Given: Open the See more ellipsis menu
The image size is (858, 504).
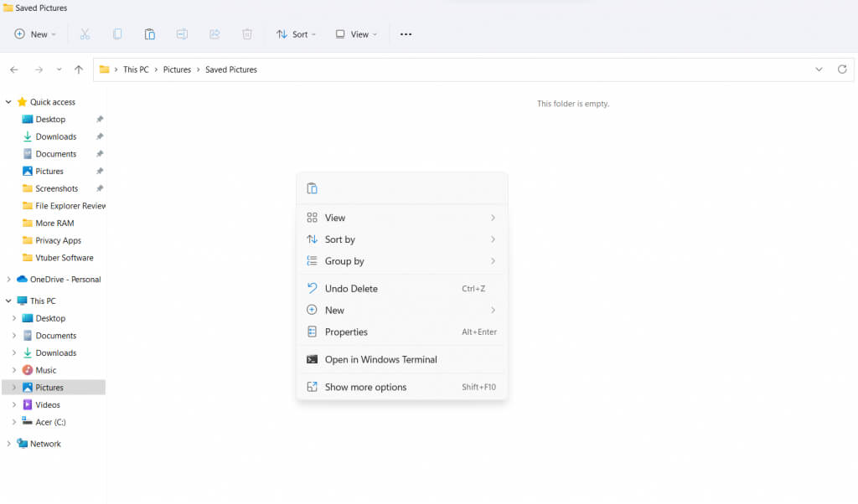Looking at the screenshot, I should (x=406, y=34).
